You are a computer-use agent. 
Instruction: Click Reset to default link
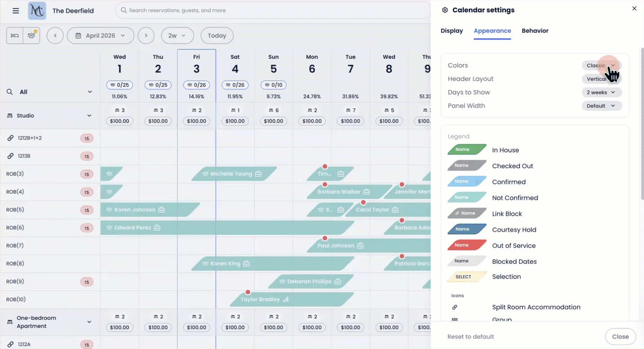click(x=471, y=336)
